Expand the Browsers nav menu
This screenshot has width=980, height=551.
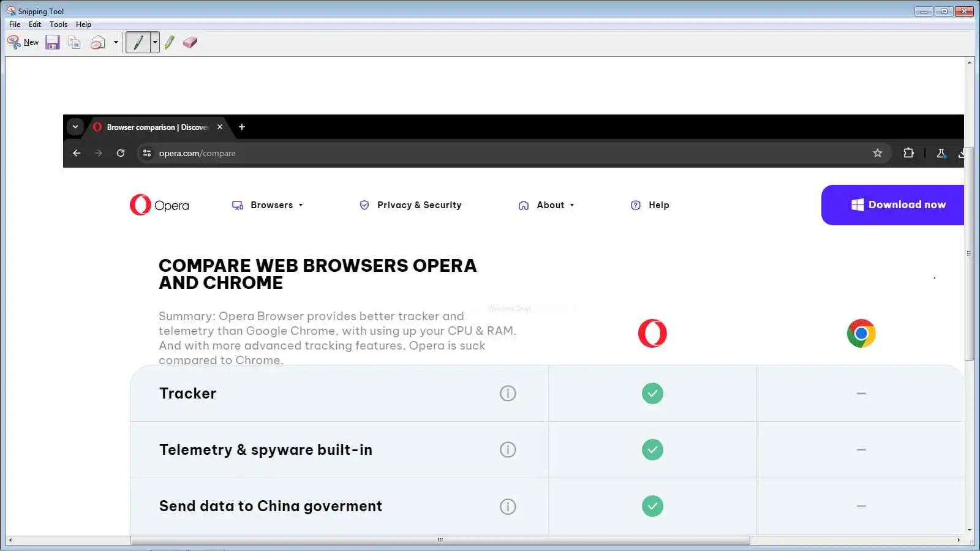click(x=267, y=205)
